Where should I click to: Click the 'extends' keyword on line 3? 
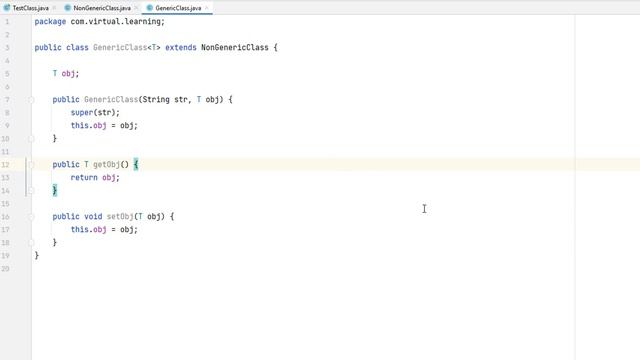[181, 47]
